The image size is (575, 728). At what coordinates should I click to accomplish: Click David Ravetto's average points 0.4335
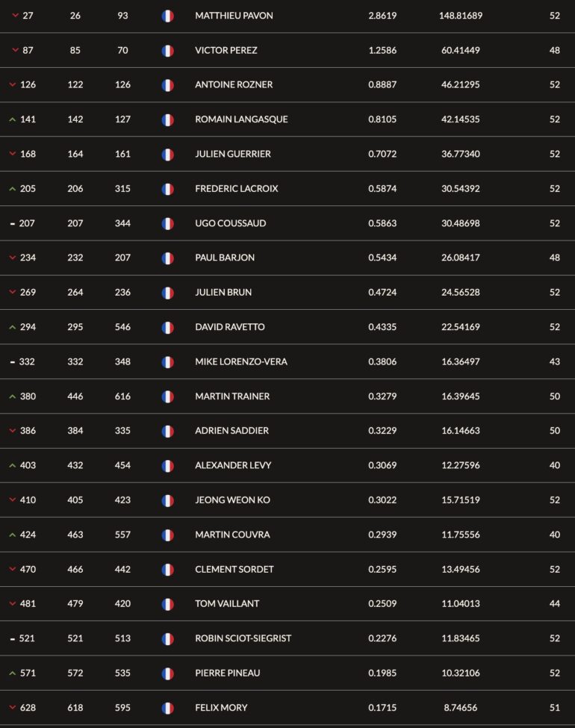[382, 327]
